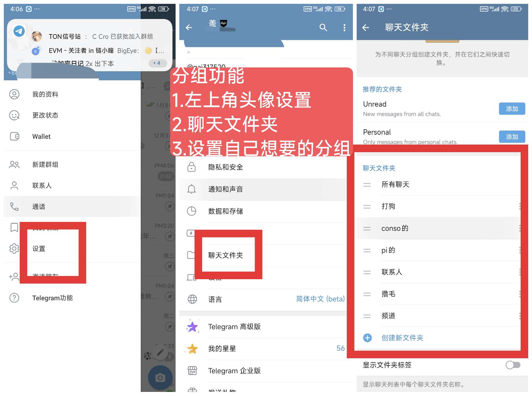Tap the pencil edit floating button

pos(160,352)
